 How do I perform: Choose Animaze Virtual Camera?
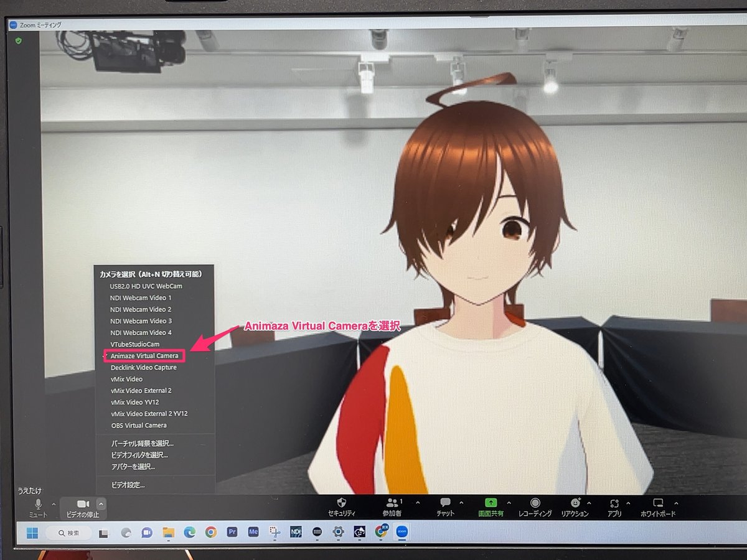(x=144, y=356)
